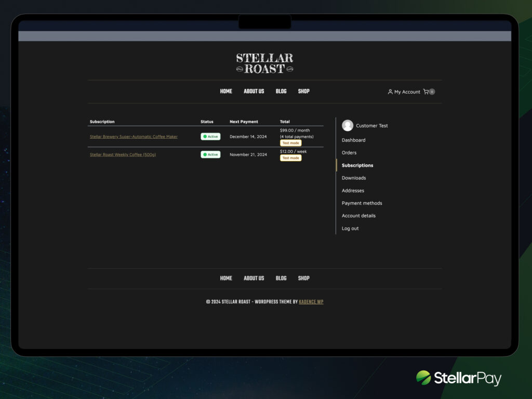The image size is (532, 399).
Task: Open the Downloads section
Action: click(354, 178)
